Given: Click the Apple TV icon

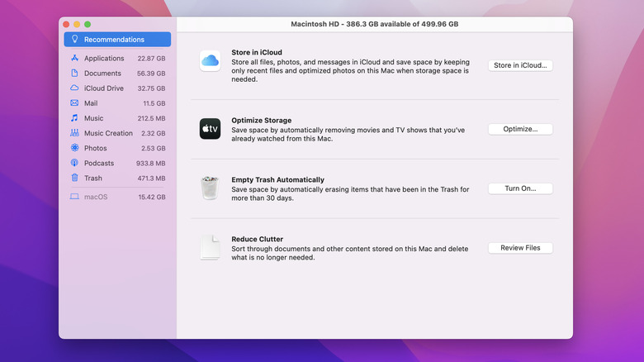Looking at the screenshot, I should (x=210, y=129).
